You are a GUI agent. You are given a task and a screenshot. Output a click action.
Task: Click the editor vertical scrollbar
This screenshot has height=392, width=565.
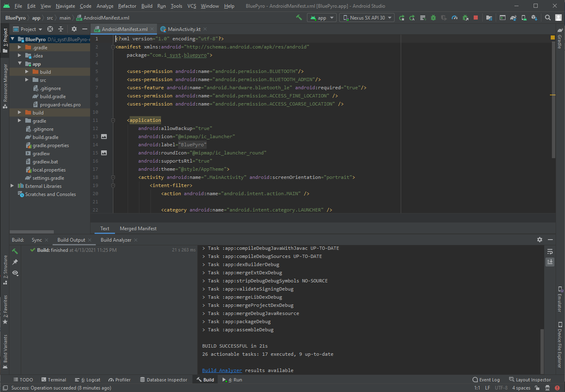tap(554, 100)
